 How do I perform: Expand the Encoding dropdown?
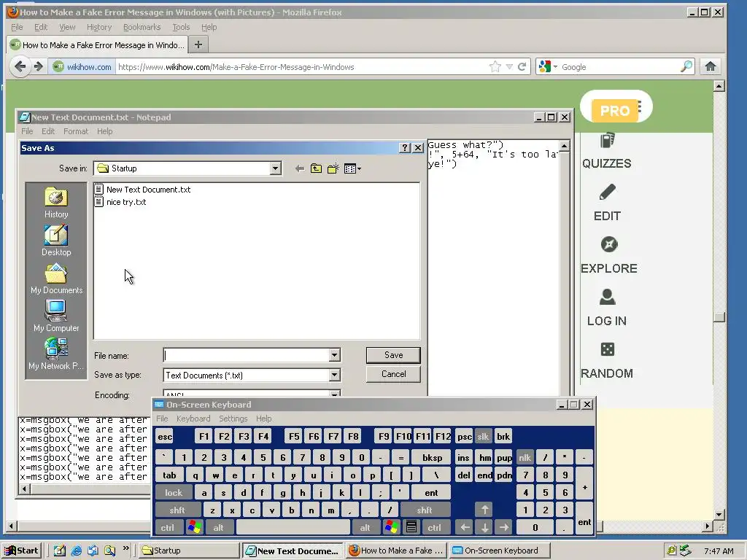[334, 393]
